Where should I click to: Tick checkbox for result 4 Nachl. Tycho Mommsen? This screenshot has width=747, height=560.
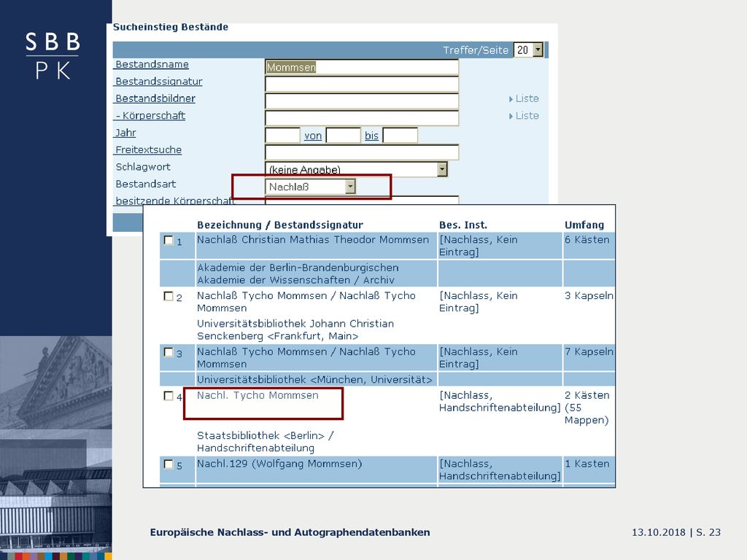pos(169,396)
